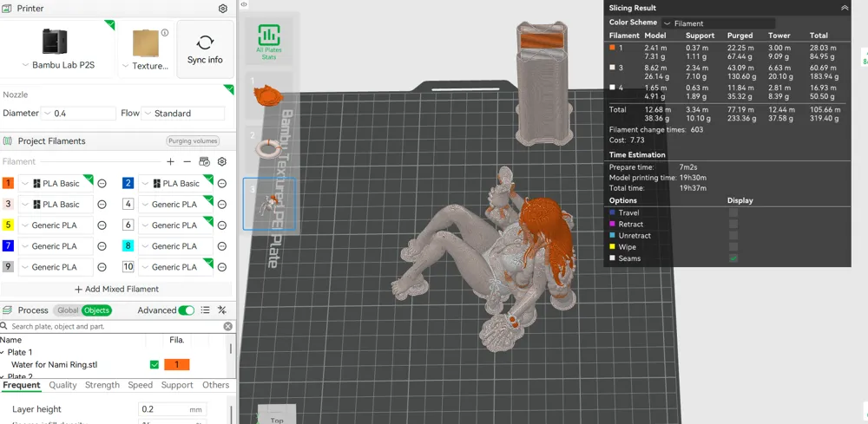868x424 pixels.
Task: Open filament settings gear icon
Action: point(222,161)
